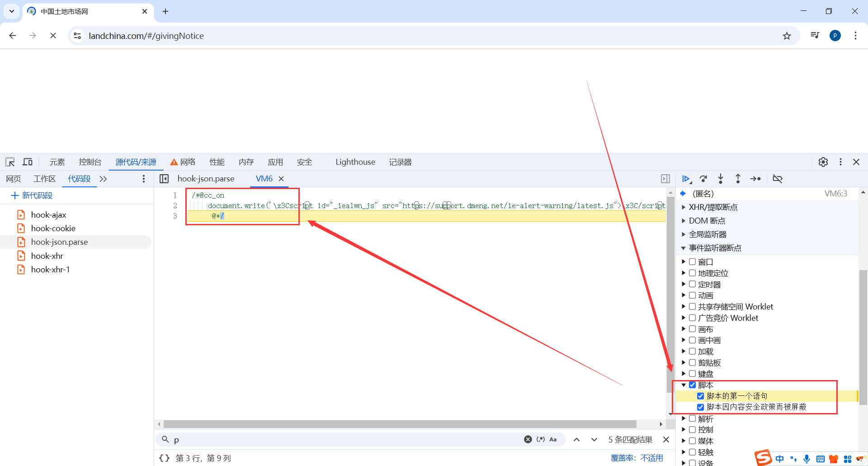Click the inspect element picker icon
This screenshot has width=868, height=466.
(x=10, y=162)
